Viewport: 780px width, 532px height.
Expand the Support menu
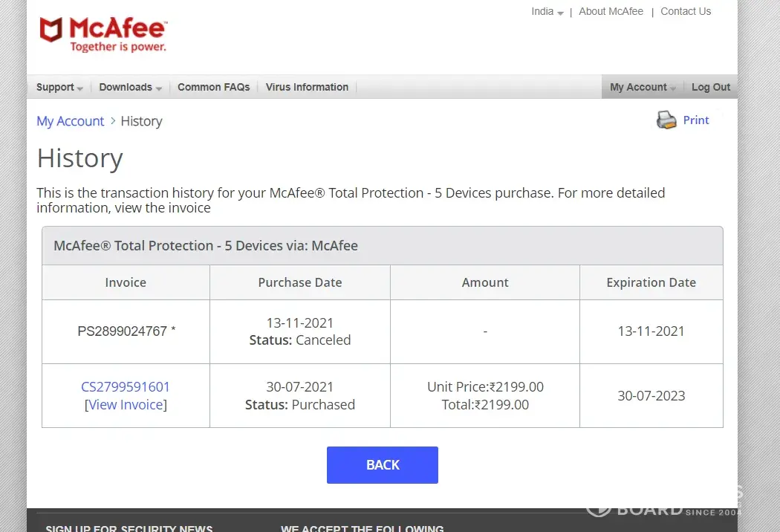(59, 87)
